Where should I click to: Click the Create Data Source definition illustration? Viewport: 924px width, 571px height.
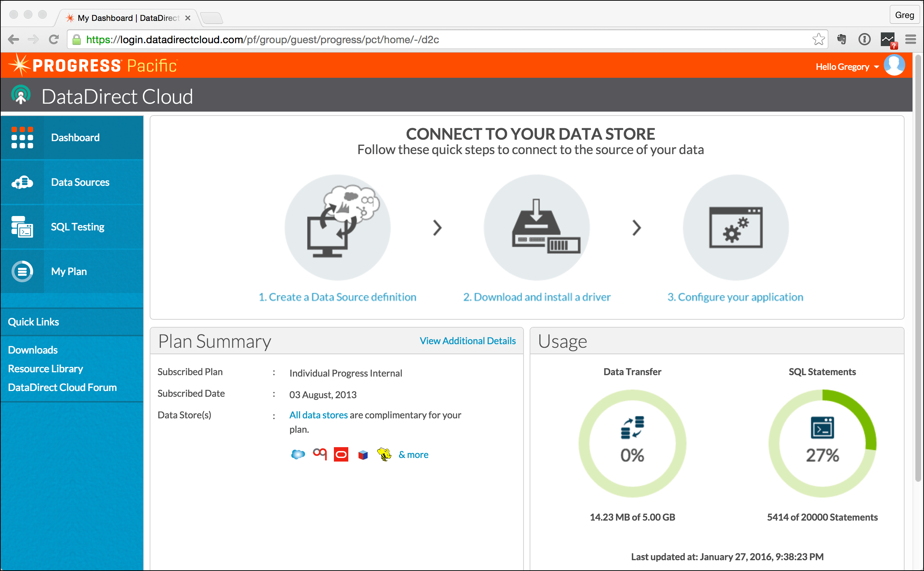coord(338,227)
